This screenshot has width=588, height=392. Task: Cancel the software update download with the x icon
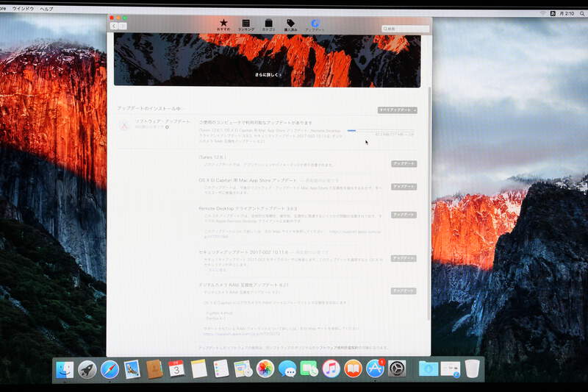(168, 127)
